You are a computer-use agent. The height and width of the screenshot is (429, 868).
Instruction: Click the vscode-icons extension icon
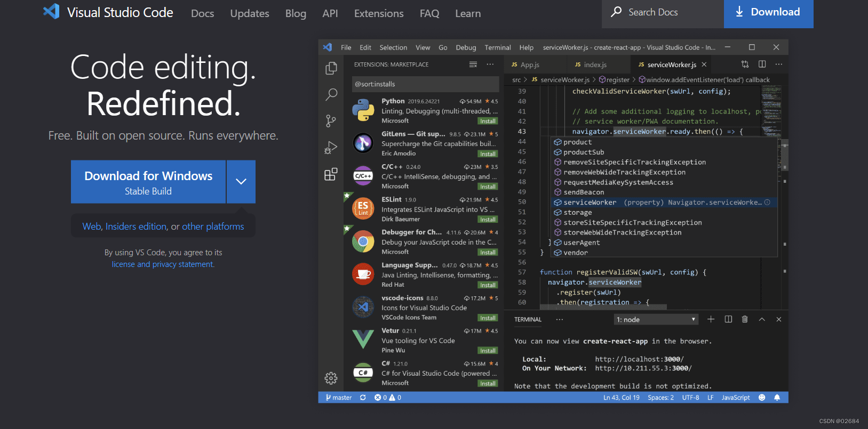[x=363, y=307]
